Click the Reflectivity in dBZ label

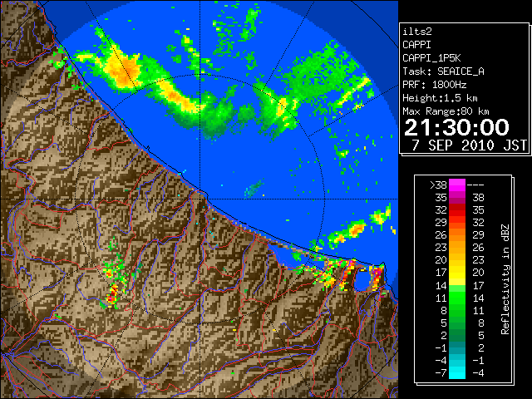coord(505,279)
